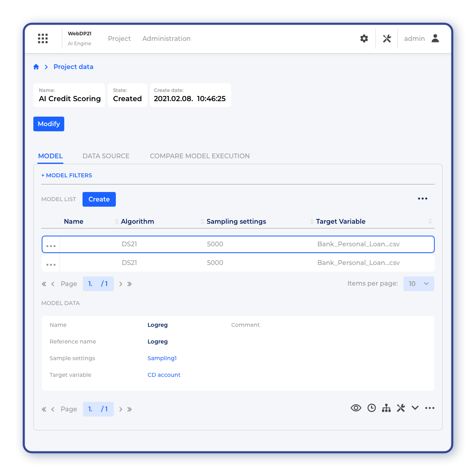Switch to the Data Source tab

click(106, 156)
